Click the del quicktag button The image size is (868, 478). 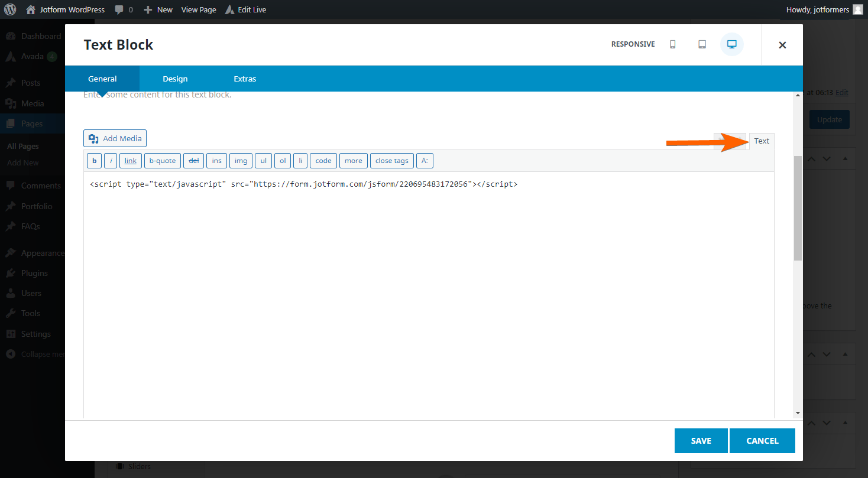193,161
